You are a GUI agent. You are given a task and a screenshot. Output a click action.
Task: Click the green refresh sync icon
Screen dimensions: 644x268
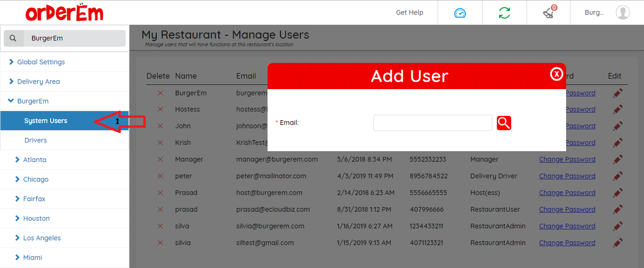(x=504, y=13)
